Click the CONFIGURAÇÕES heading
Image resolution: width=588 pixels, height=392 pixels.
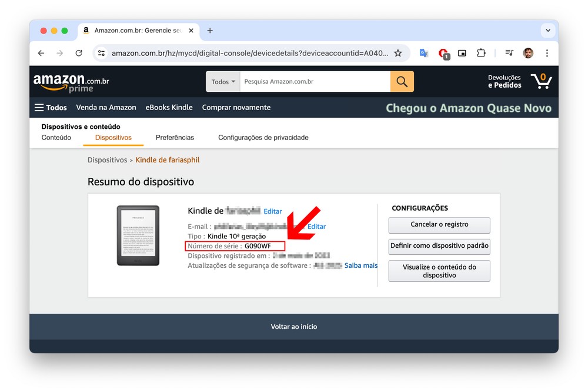420,208
